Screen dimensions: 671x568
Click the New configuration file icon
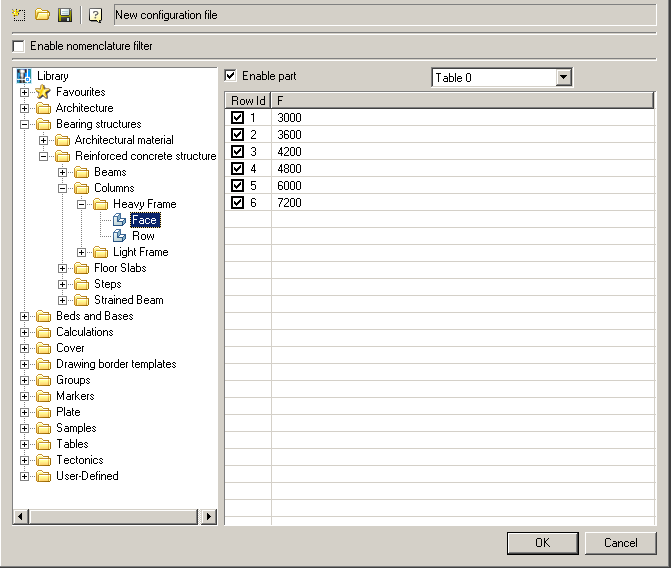(20, 15)
